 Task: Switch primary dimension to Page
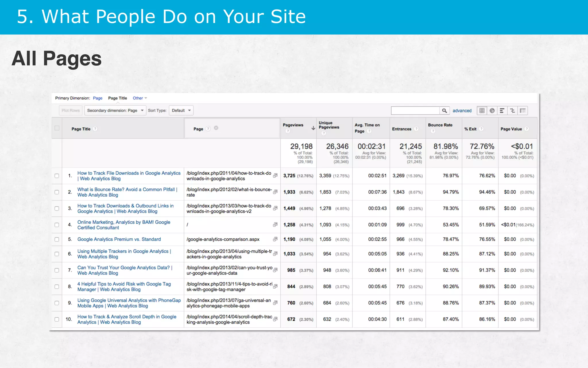point(98,98)
